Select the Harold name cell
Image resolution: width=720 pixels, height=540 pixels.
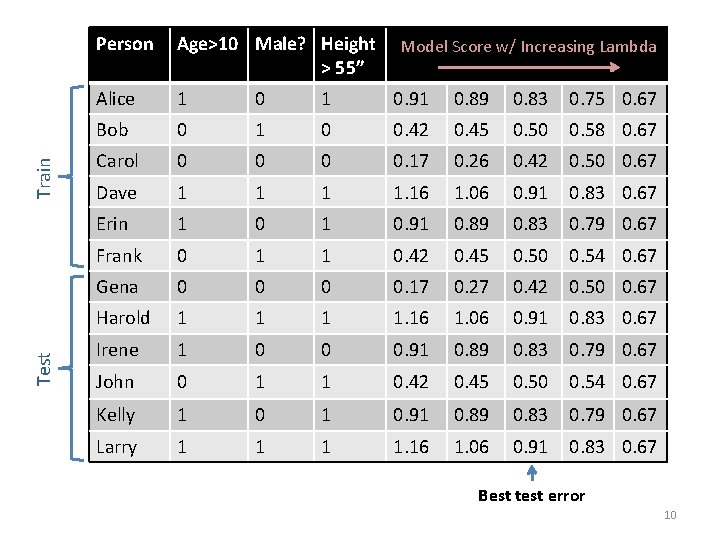123,317
